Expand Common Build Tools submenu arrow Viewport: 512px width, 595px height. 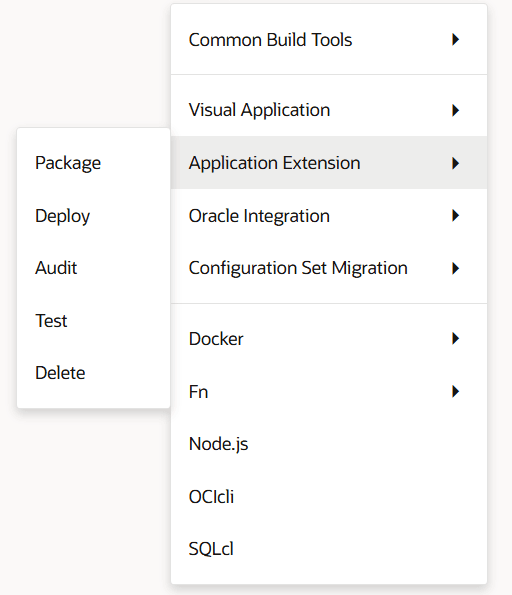(x=455, y=39)
